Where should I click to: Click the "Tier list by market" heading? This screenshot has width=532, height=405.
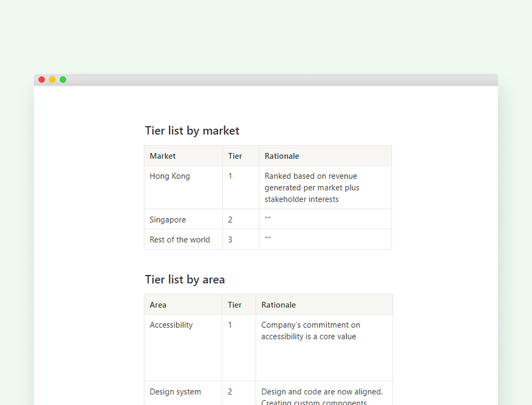click(192, 131)
